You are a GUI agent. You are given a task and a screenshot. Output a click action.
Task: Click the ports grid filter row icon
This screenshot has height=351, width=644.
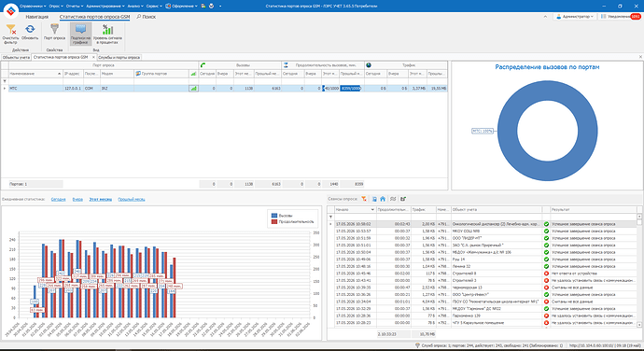pos(5,81)
